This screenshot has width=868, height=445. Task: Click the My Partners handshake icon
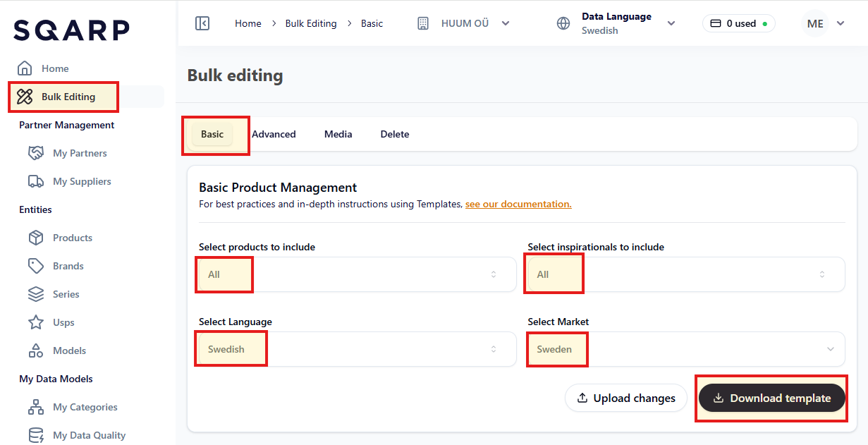click(36, 153)
